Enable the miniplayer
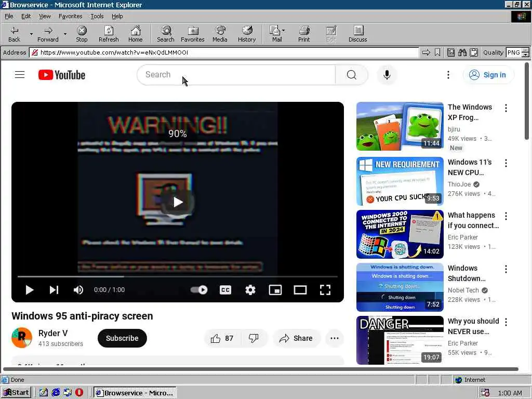The height and width of the screenshot is (399, 532). (275, 290)
